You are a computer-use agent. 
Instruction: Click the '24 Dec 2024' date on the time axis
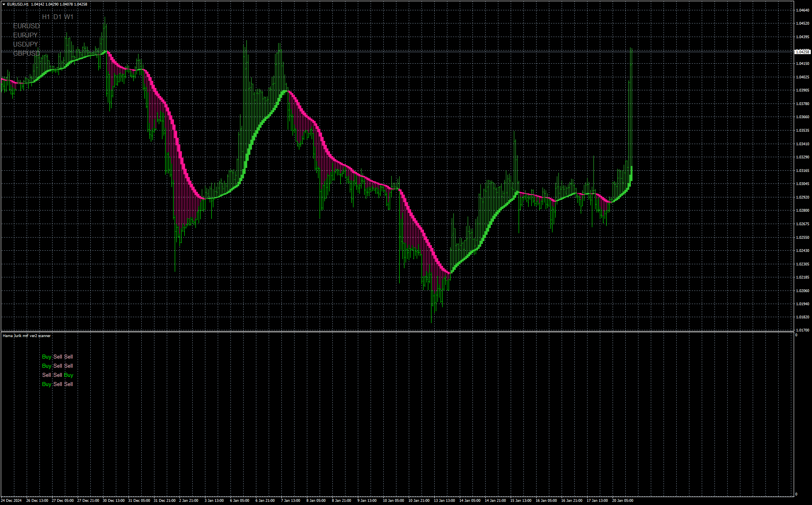[x=12, y=501]
